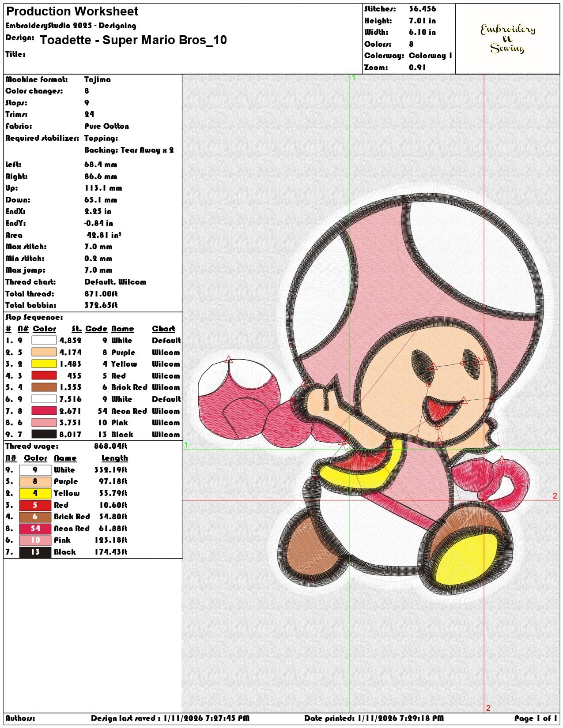The height and width of the screenshot is (728, 563).
Task: Select the 'Length' column header in Thread usage
Action: [114, 458]
